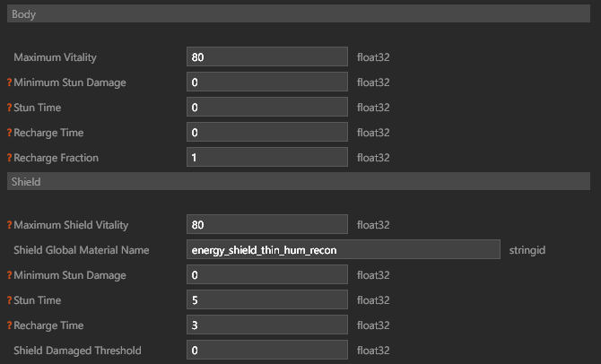The width and height of the screenshot is (601, 364).
Task: Click the help icon next to Shield Stun Time
Action: (10, 300)
